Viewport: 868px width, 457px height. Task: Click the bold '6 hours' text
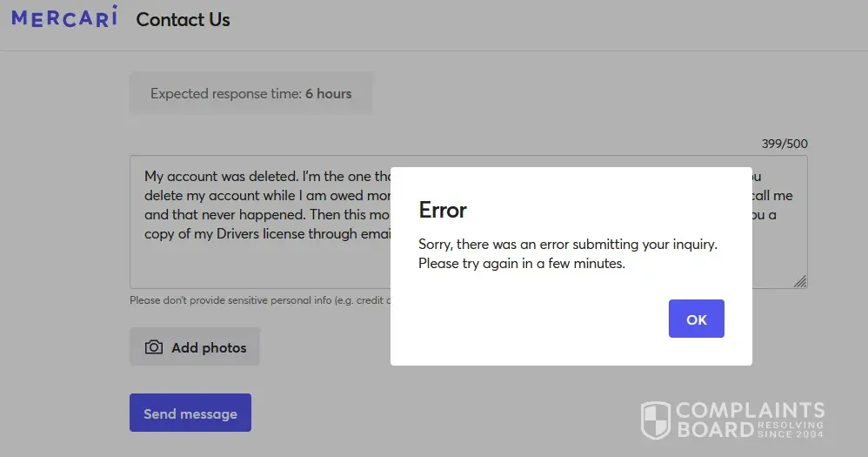328,94
